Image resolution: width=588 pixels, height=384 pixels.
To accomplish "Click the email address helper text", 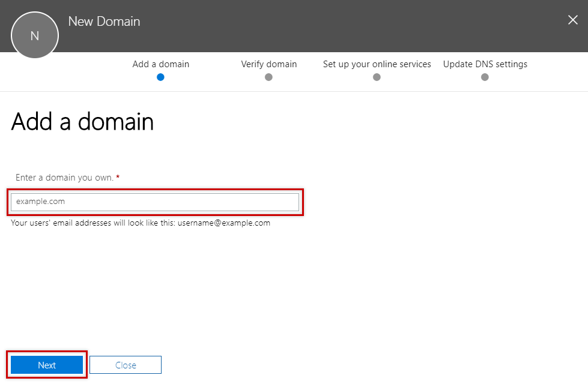I will click(93, 223).
